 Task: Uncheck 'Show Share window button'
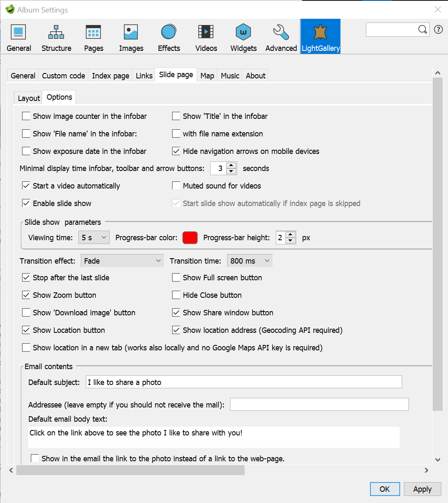176,312
